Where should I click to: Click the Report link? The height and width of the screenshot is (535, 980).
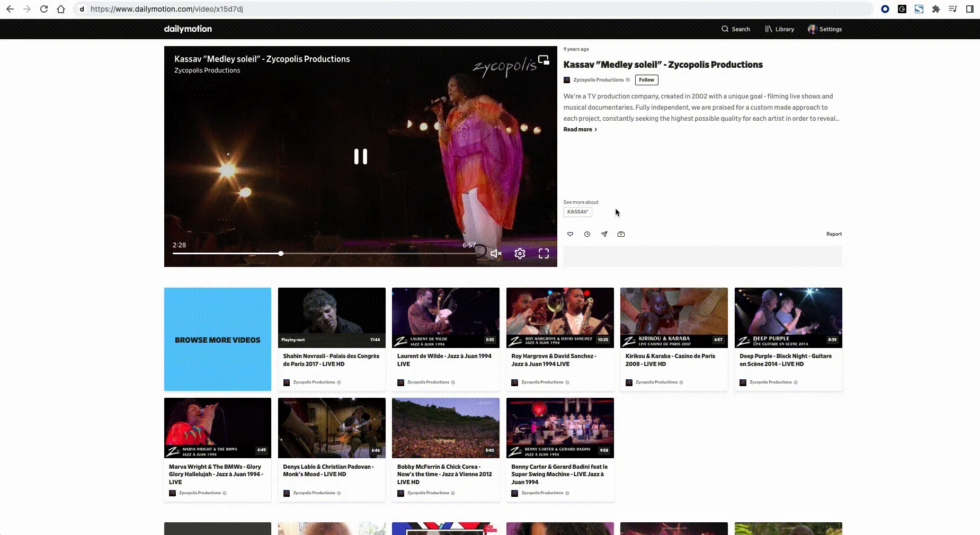(834, 234)
